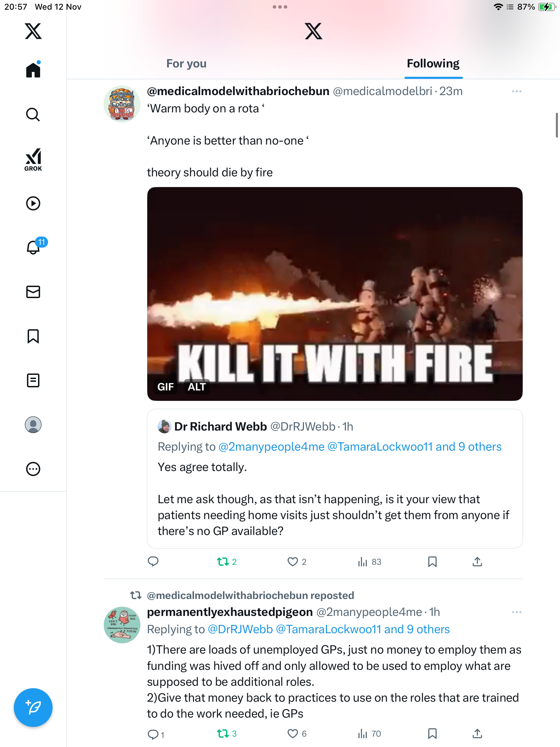Viewport: 560px width, 747px height.
Task: Open more options for medicalmodelwithabriochebun post
Action: (516, 91)
